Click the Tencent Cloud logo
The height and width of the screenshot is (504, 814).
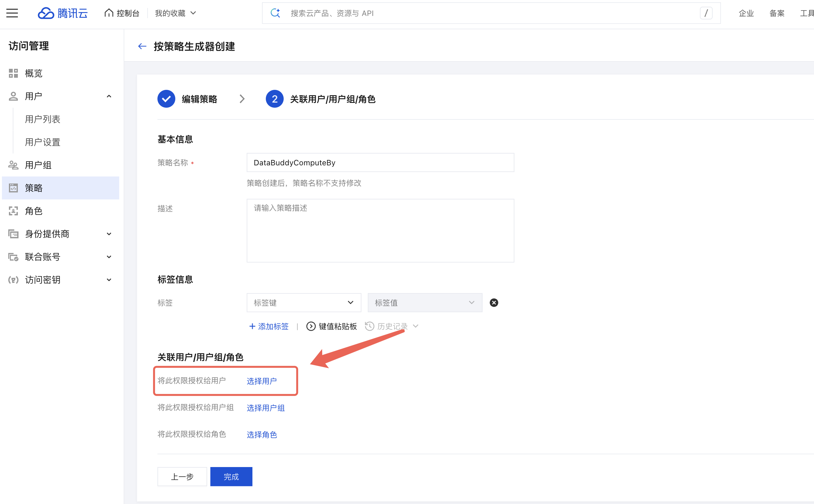[63, 13]
